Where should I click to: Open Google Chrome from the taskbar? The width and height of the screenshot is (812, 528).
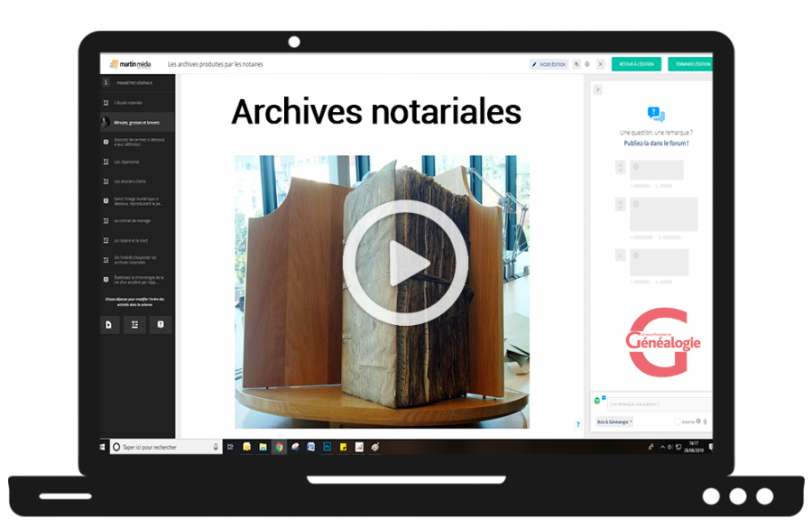coord(279,447)
